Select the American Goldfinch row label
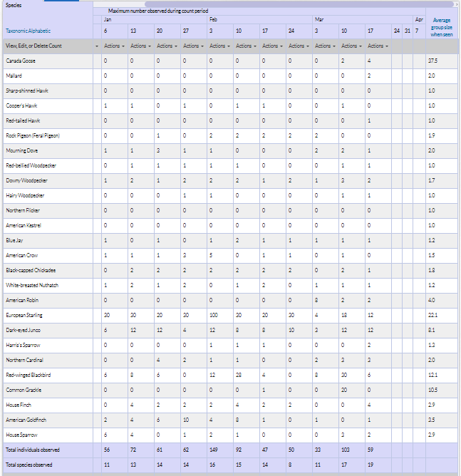Viewport: 461px width, 476px height. tap(26, 420)
